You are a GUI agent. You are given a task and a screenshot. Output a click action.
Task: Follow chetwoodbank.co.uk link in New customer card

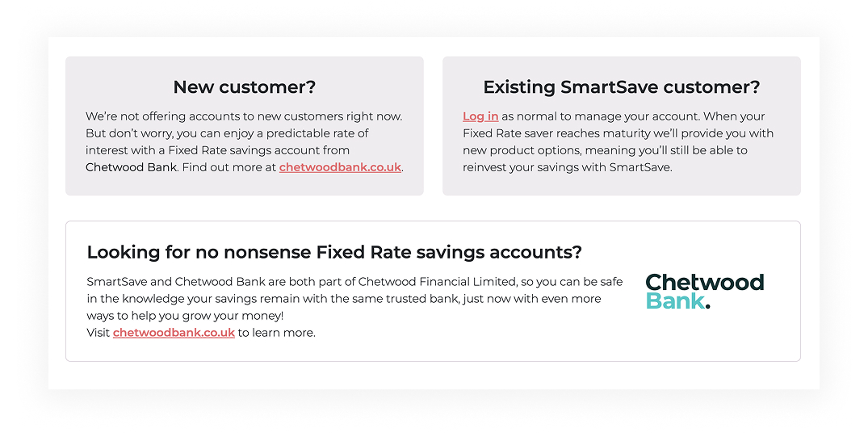(340, 167)
